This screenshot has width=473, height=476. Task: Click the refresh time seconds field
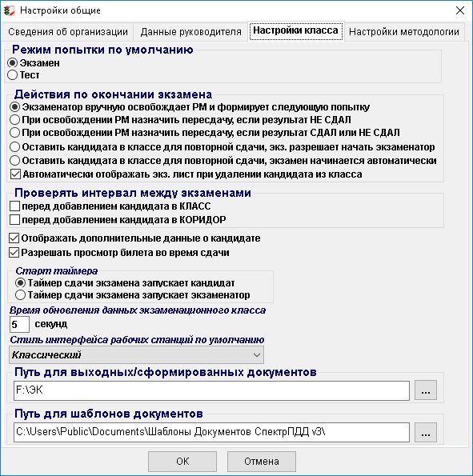click(x=19, y=325)
